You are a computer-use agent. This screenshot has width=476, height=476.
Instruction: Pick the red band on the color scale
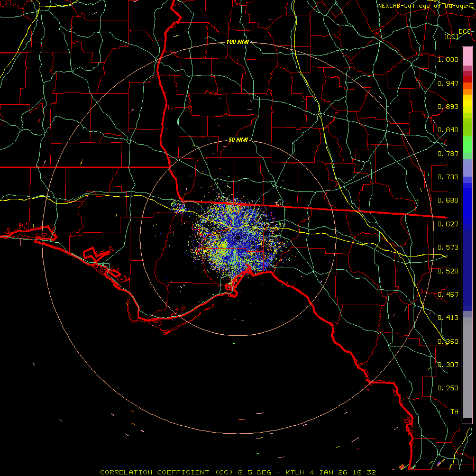(x=467, y=79)
